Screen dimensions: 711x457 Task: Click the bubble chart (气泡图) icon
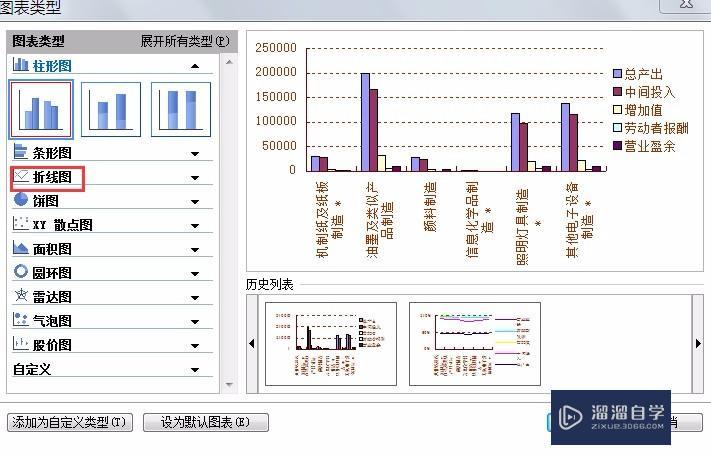(21, 320)
